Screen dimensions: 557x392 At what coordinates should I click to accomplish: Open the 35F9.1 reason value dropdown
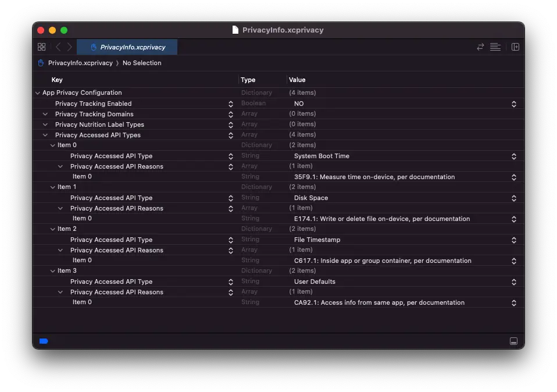(513, 177)
